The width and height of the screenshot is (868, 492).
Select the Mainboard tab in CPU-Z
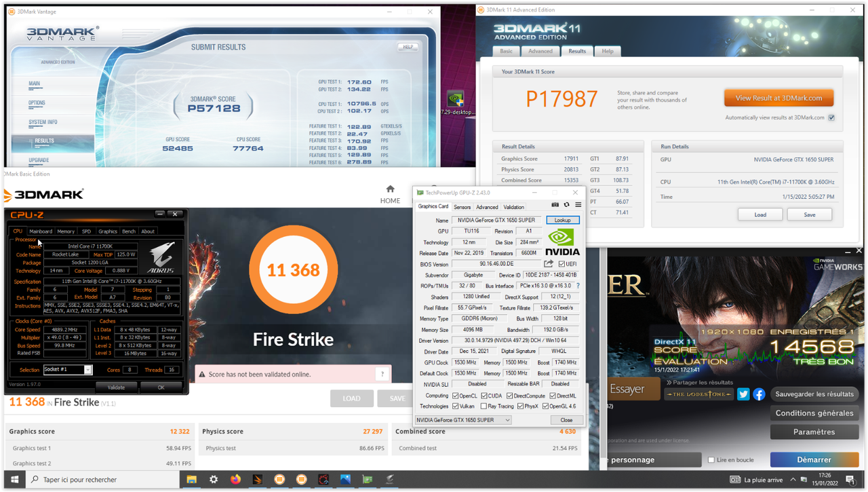(41, 231)
